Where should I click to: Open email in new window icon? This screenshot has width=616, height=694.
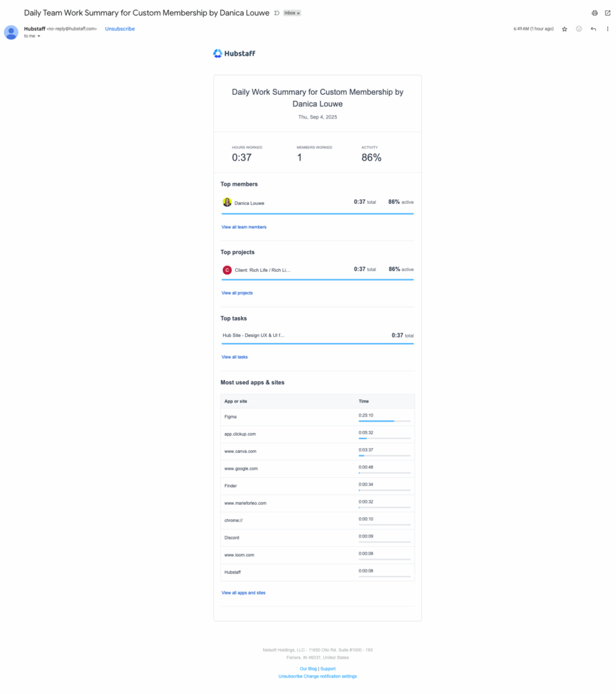pos(608,13)
